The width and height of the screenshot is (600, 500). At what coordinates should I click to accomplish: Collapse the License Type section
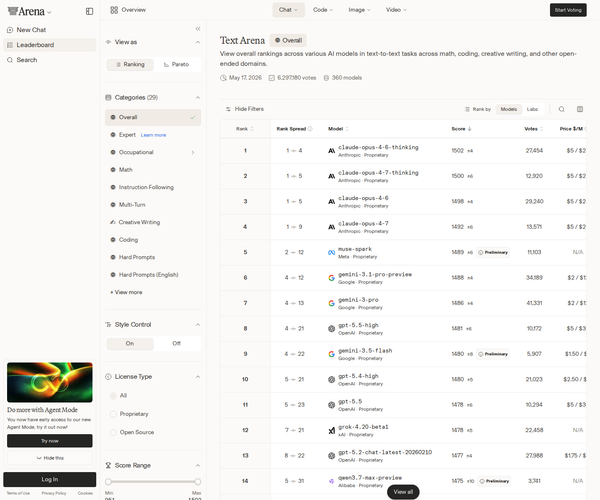tap(198, 377)
